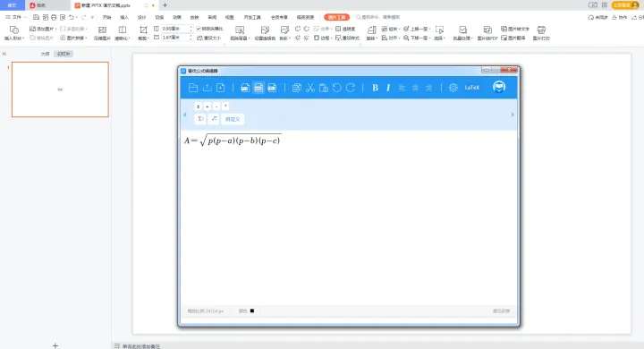The image size is (644, 349).
Task: Open the custom symbols button
Action: pos(233,119)
